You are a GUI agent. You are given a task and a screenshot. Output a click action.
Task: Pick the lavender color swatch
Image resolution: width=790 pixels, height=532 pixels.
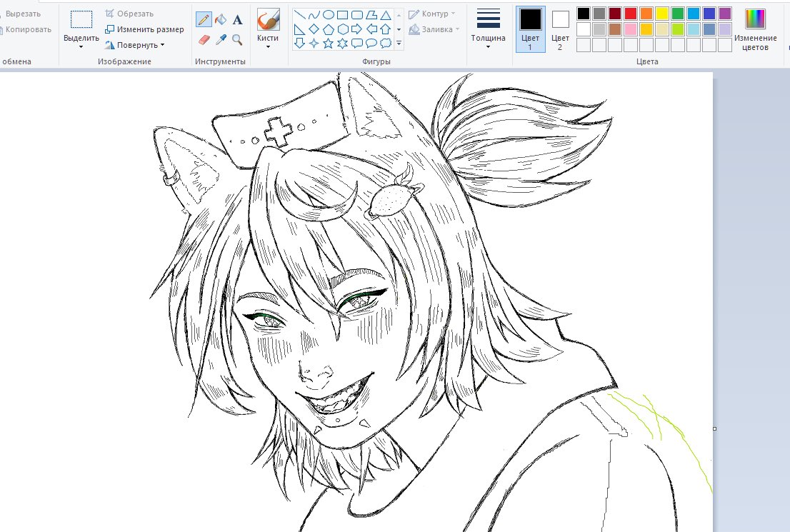pos(725,29)
